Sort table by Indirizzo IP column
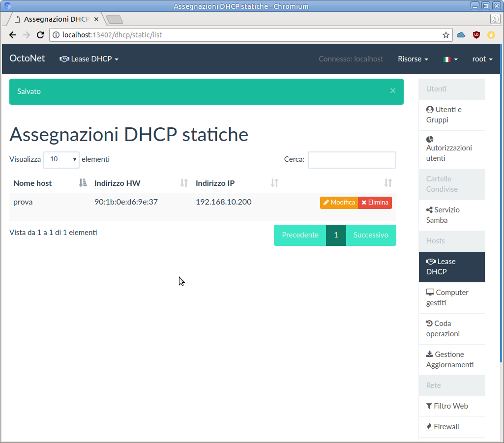Viewport: 504px width, 443px height. (x=237, y=183)
